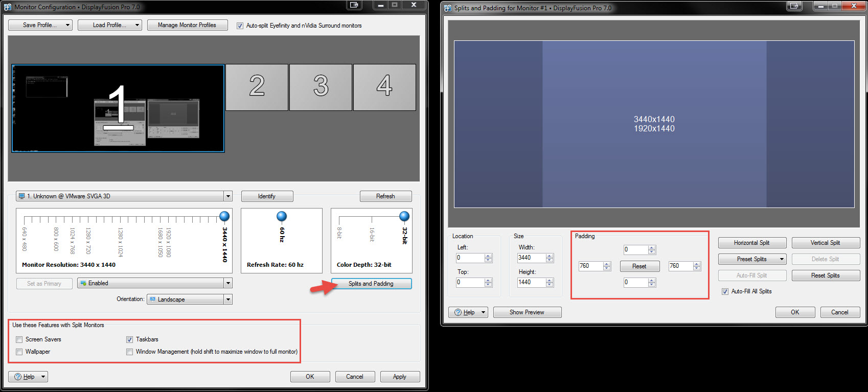The image size is (868, 392).
Task: Increase the top padding with up arrow
Action: pos(652,247)
